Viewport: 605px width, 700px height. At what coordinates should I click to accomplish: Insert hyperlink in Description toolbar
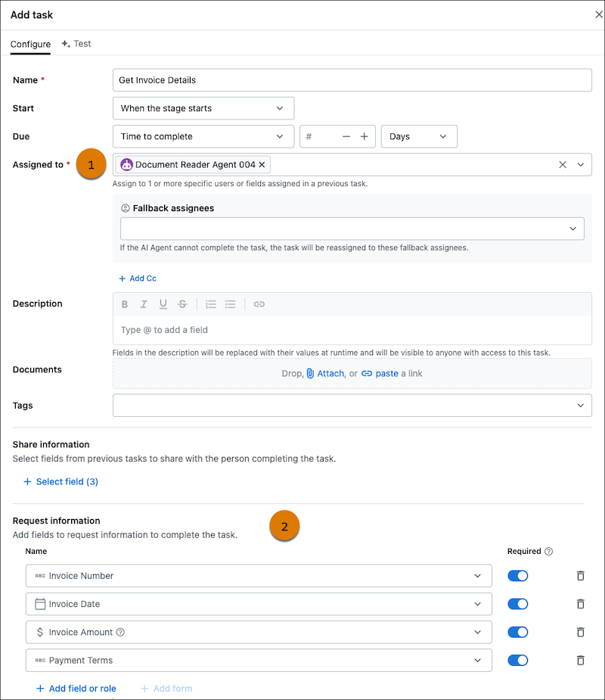[x=259, y=304]
